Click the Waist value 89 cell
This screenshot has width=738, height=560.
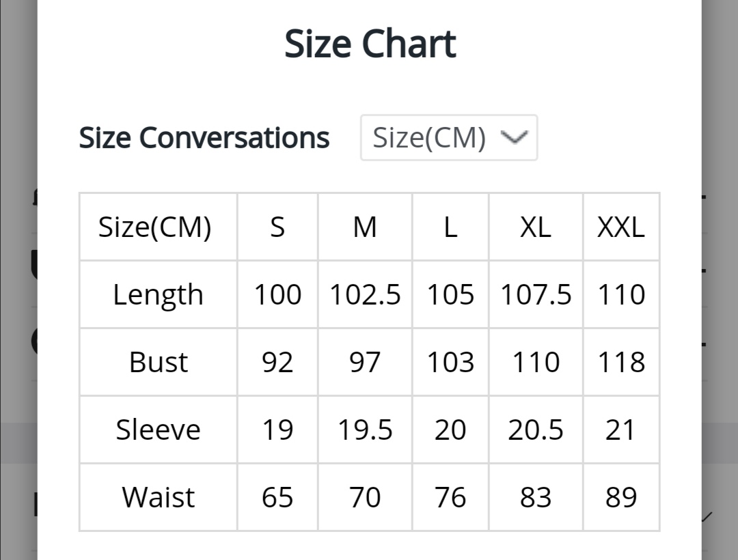click(x=621, y=497)
